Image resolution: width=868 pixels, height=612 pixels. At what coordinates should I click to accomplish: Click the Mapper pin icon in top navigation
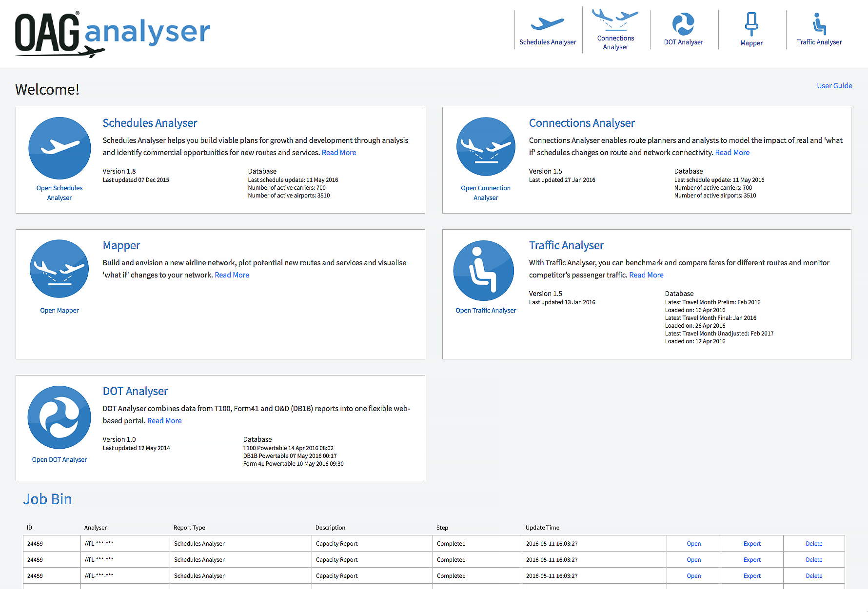point(751,24)
